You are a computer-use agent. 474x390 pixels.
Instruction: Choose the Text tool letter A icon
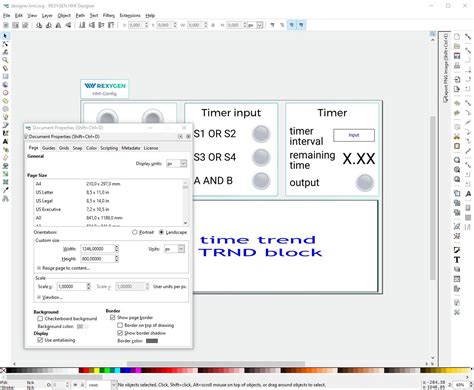tap(5, 141)
